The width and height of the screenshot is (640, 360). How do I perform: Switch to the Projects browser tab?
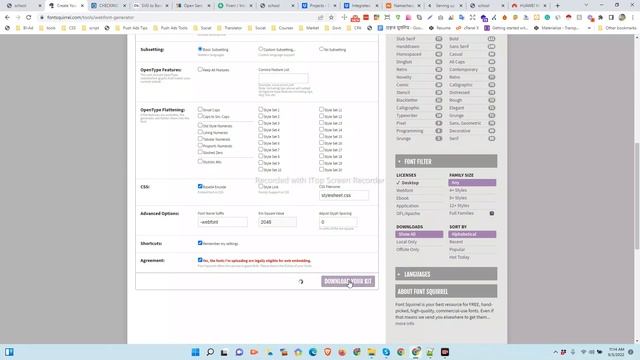click(318, 6)
